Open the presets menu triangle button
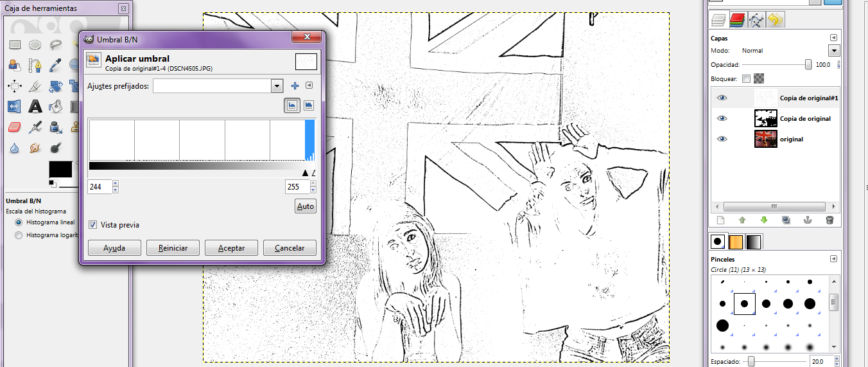The width and height of the screenshot is (868, 367). point(309,85)
